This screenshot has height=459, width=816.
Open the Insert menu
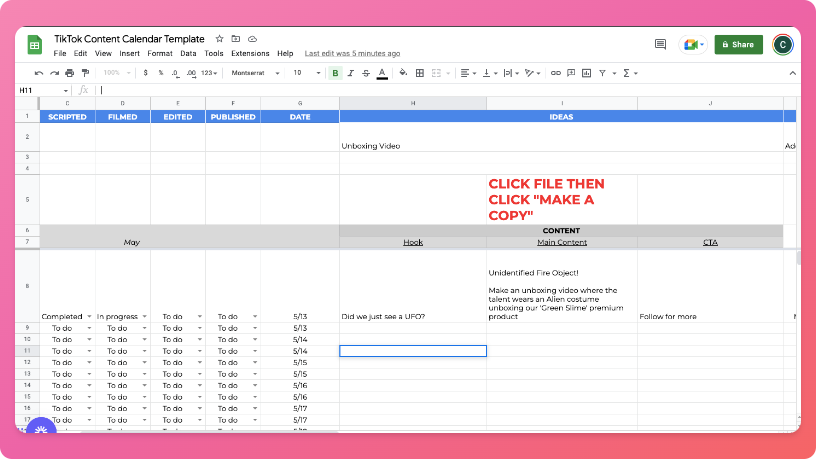coord(129,54)
